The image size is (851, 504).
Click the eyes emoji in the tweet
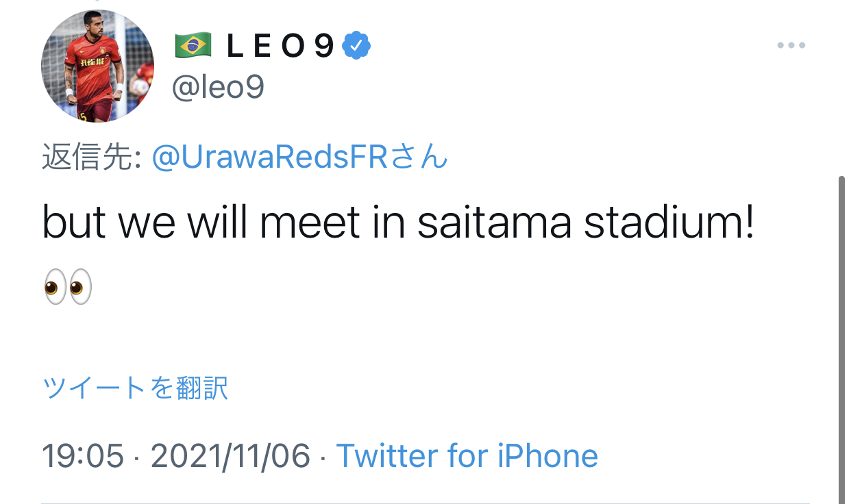click(67, 286)
